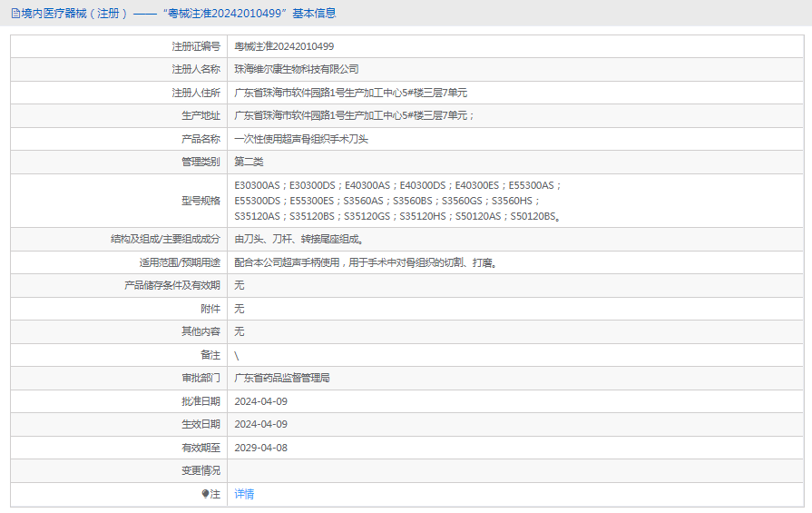Click the 变更情况 label
812x513 pixels.
point(201,470)
